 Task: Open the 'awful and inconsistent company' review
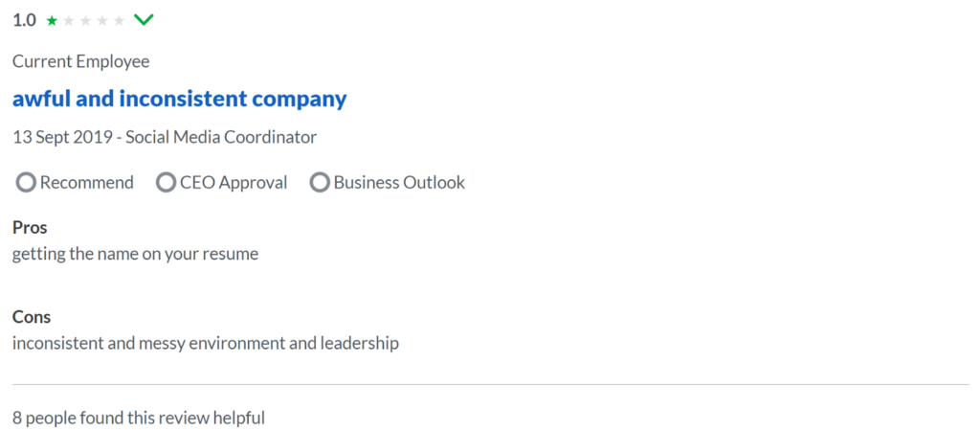(x=179, y=99)
